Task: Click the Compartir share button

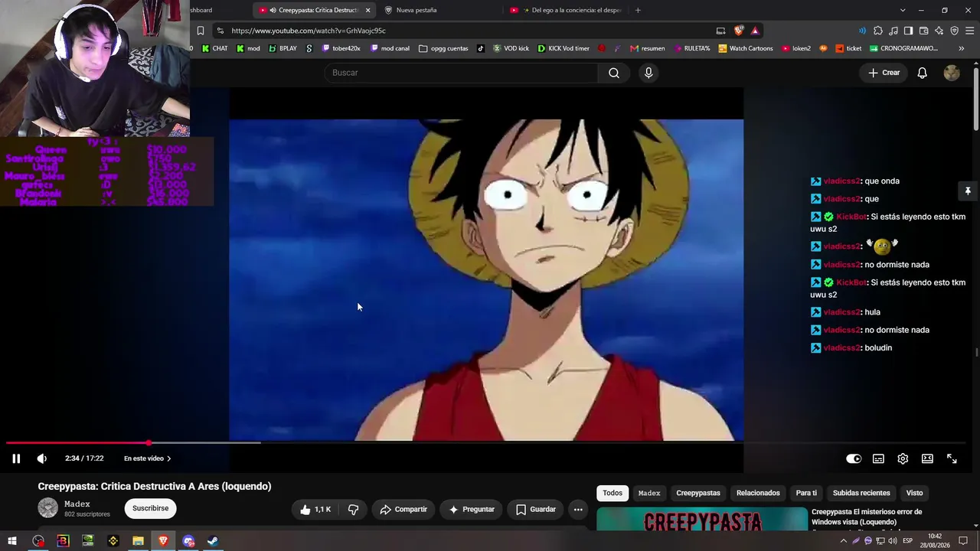Action: tap(403, 509)
